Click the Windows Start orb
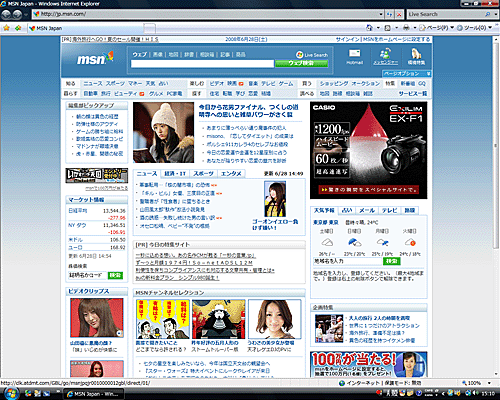The image size is (500, 400). click(11, 394)
